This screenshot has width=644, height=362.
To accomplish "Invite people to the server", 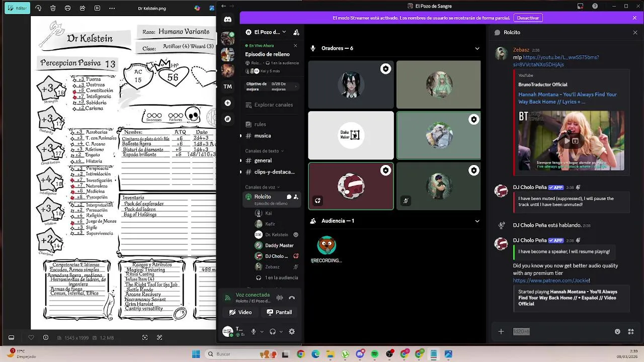I will coord(296,32).
